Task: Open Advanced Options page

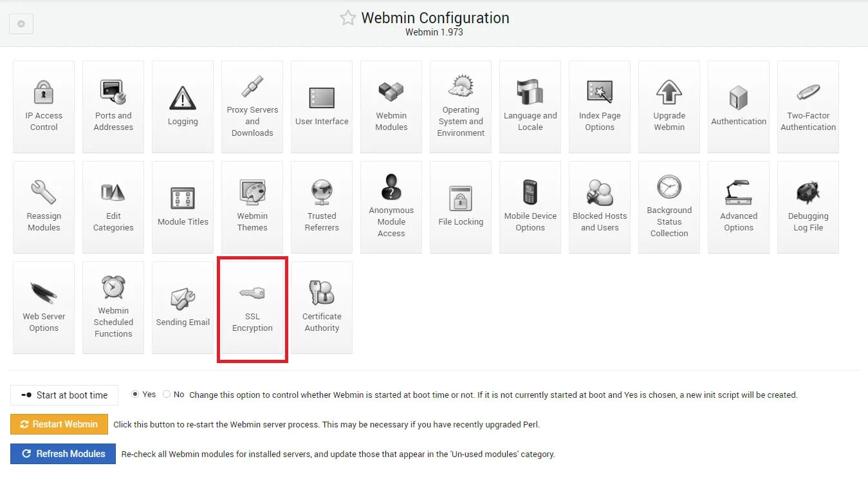Action: click(x=739, y=207)
